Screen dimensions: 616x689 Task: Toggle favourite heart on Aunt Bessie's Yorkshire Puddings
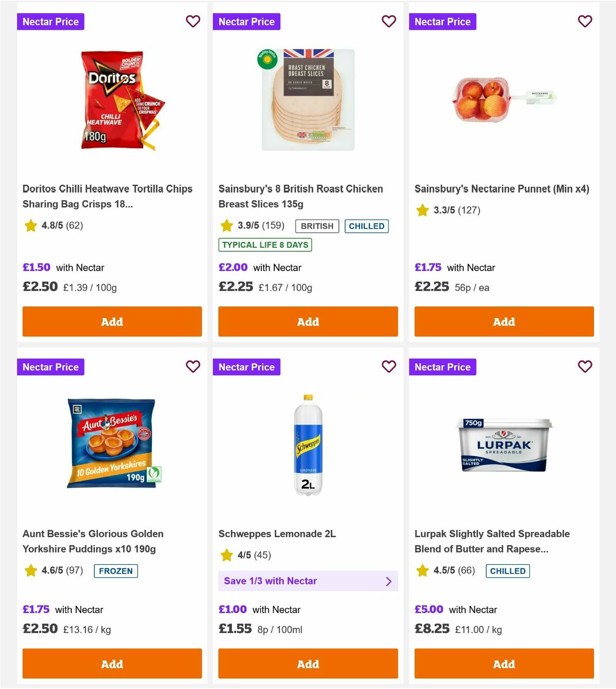coord(193,367)
